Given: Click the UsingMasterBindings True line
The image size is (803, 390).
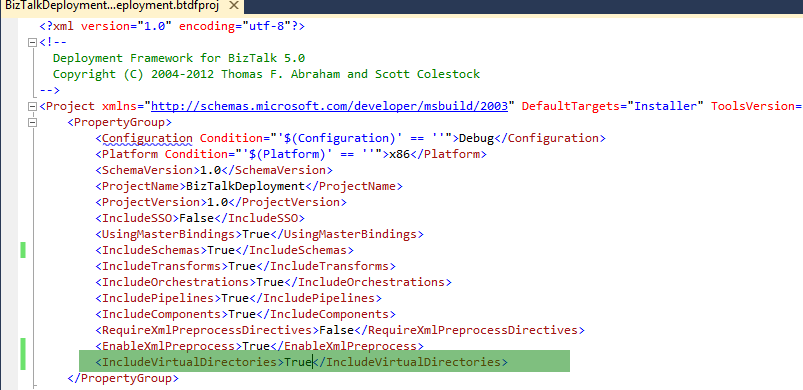Looking at the screenshot, I should pos(260,234).
